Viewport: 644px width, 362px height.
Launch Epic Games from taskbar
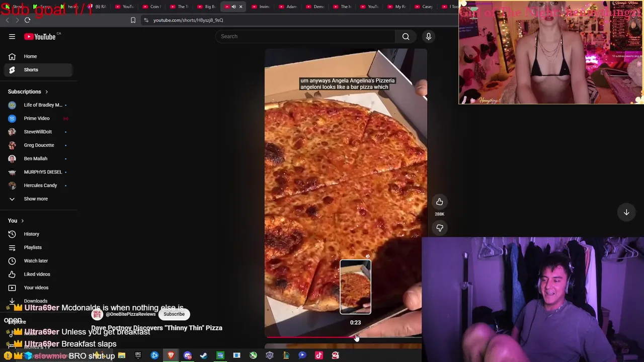tap(138, 355)
